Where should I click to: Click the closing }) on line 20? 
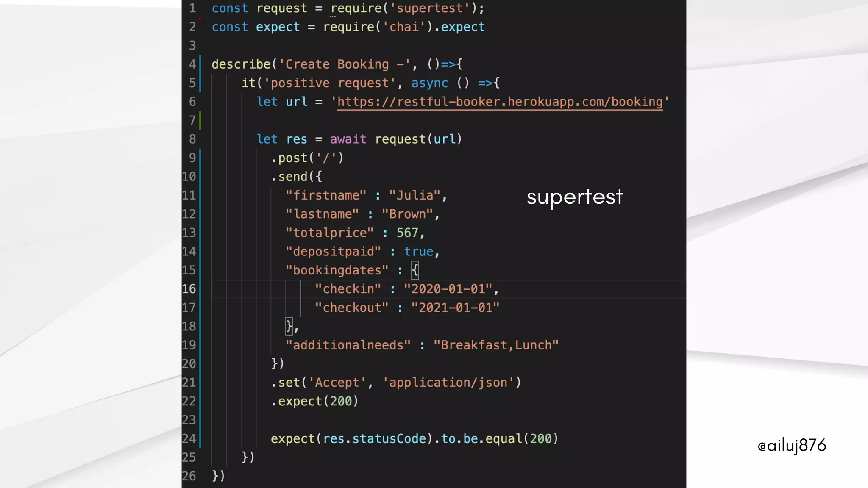278,364
